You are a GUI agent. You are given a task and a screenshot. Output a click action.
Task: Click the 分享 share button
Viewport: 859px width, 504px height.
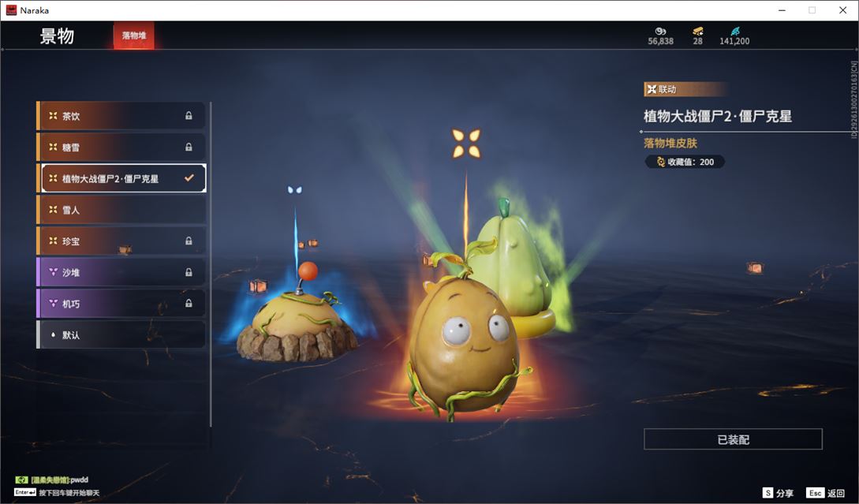779,493
